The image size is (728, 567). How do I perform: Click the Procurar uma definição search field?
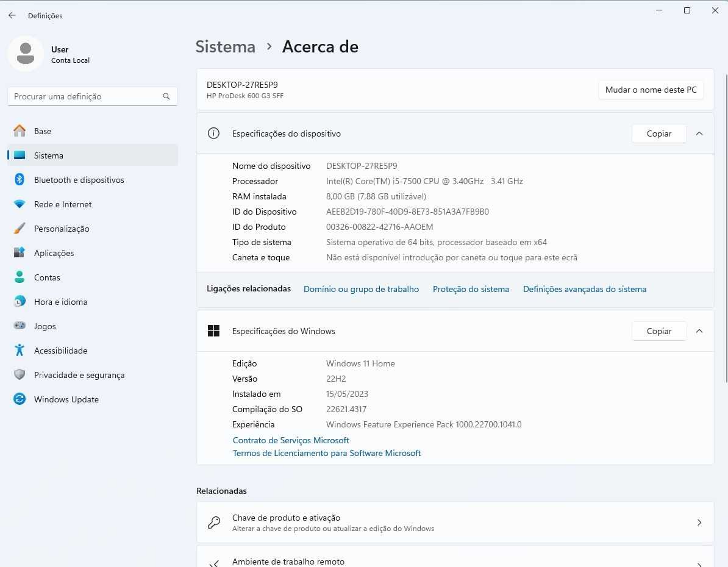click(93, 96)
